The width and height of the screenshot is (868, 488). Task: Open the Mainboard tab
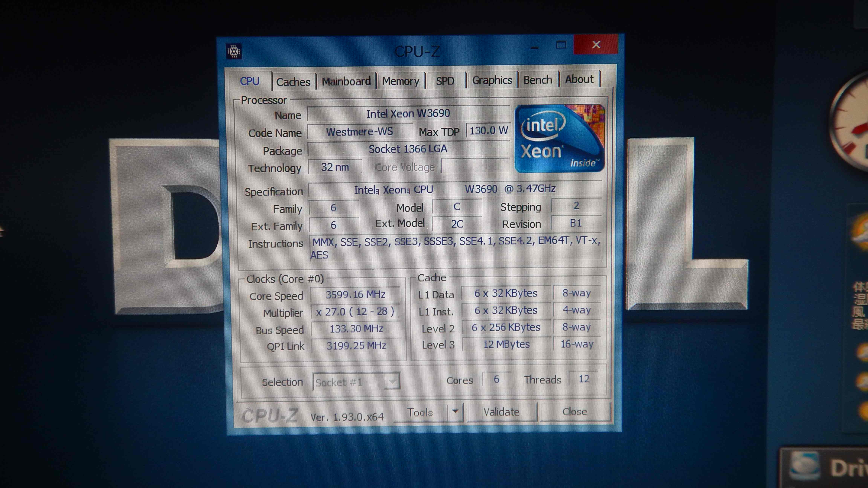[346, 82]
